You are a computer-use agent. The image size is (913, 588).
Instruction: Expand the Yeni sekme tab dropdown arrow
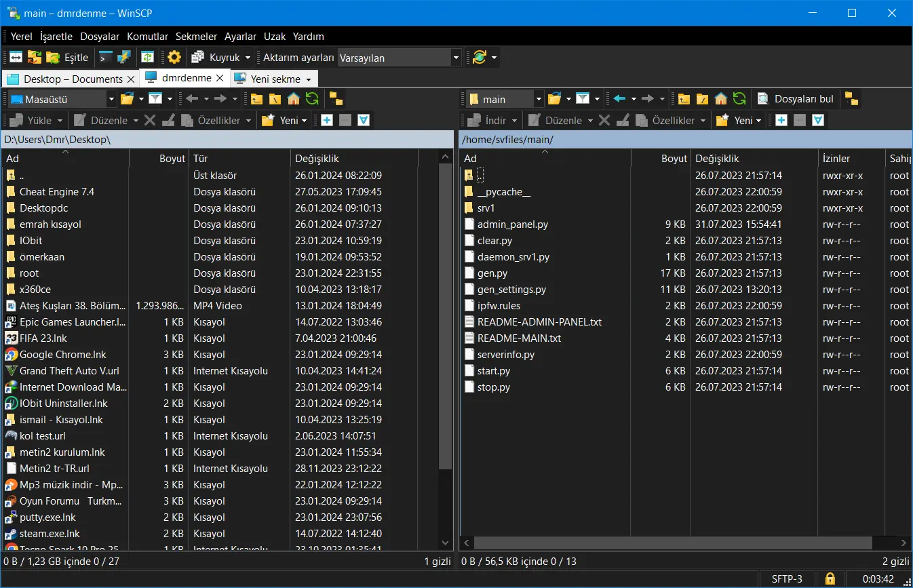(x=309, y=79)
